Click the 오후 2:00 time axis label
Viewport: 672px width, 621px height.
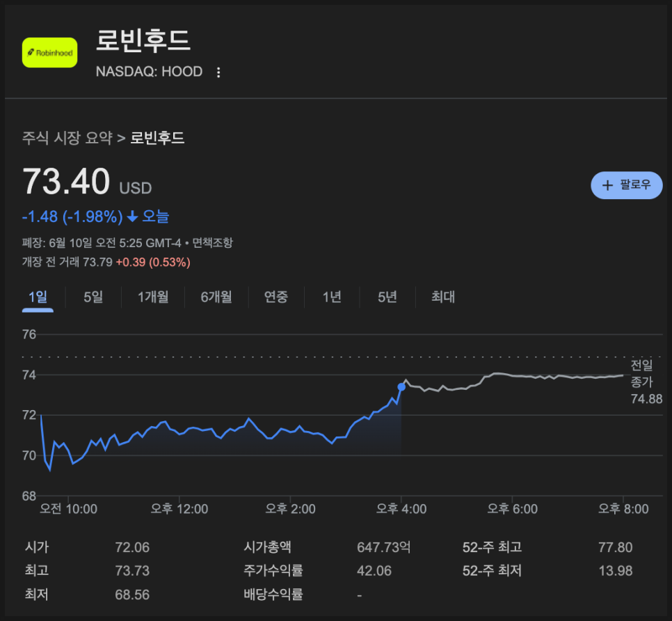pyautogui.click(x=291, y=509)
